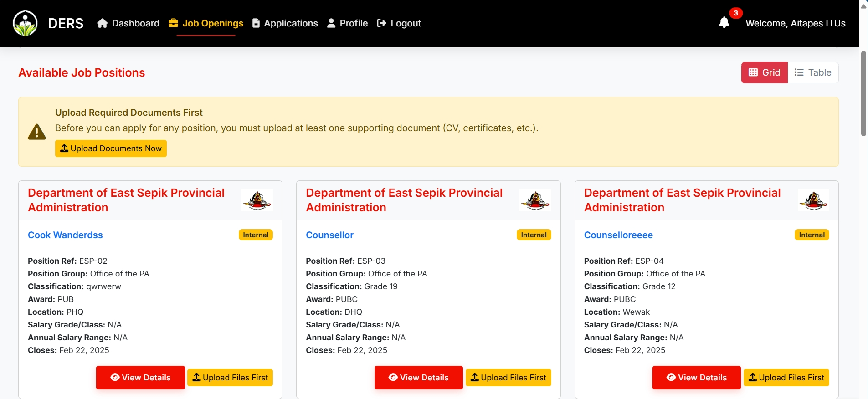
Task: Click the warning triangle icon in alert
Action: point(37,132)
